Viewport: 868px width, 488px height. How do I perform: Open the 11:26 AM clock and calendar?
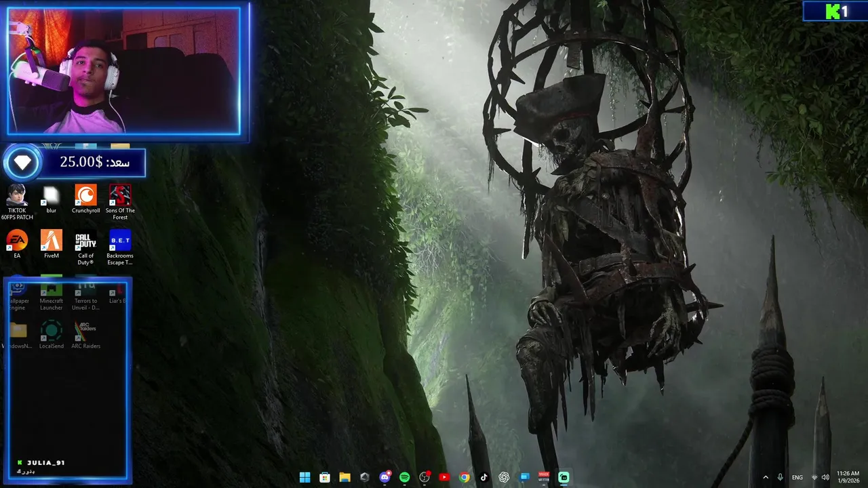(x=848, y=477)
